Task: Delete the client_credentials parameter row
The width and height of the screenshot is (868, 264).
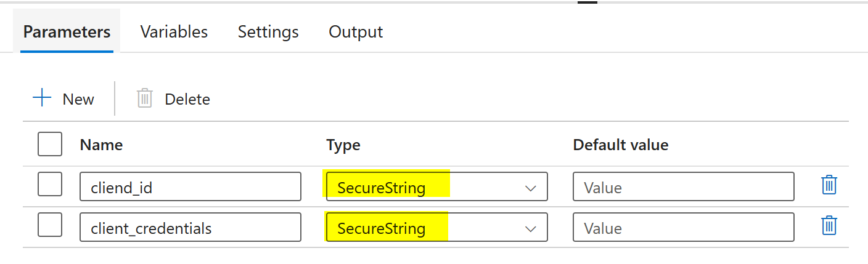Action: click(x=829, y=226)
